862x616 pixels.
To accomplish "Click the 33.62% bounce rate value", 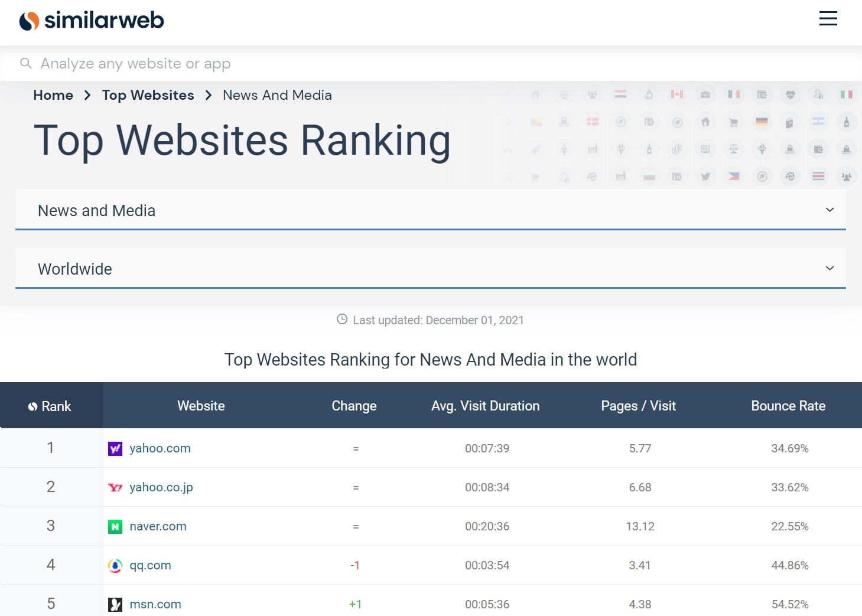I will tap(790, 487).
